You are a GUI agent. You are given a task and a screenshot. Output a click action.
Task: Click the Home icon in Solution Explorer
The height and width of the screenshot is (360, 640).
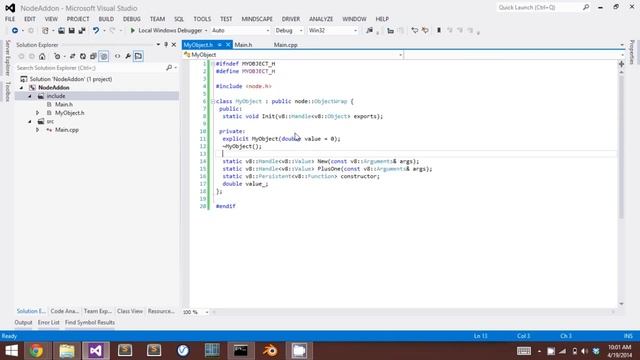42,56
